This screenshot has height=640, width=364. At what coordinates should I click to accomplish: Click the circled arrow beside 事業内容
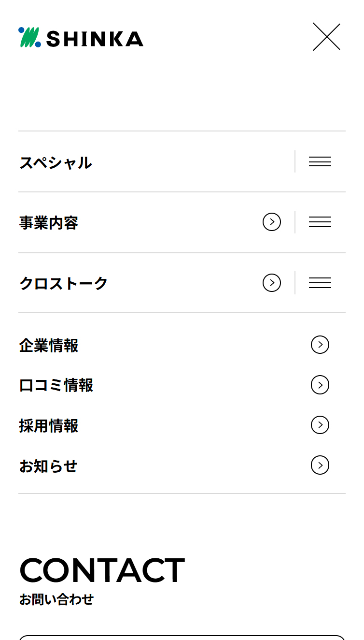[272, 222]
